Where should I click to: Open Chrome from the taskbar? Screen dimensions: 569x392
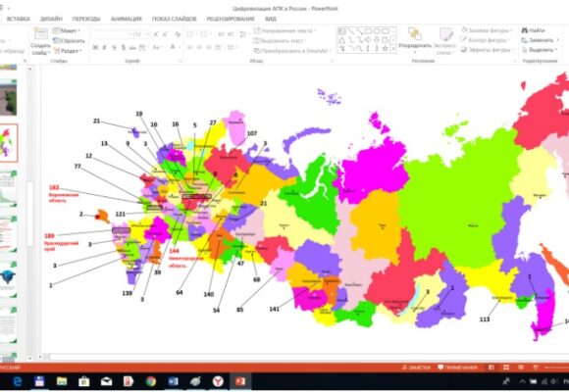pos(151,381)
